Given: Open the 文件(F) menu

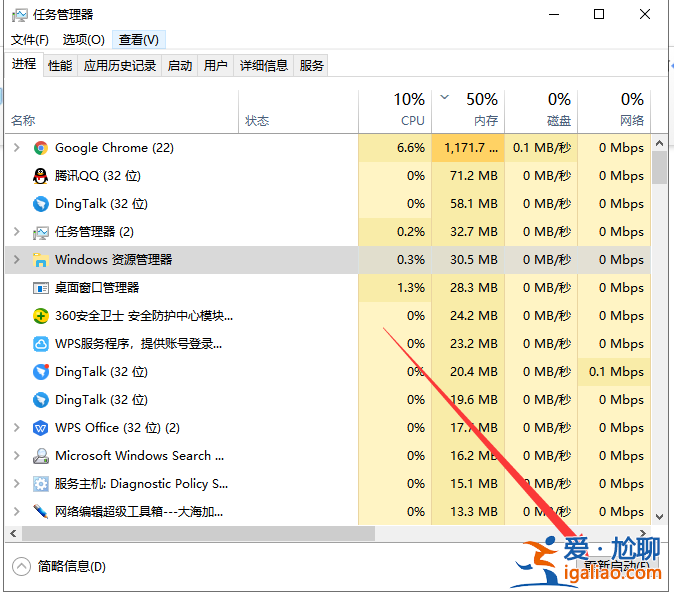Looking at the screenshot, I should tap(30, 40).
